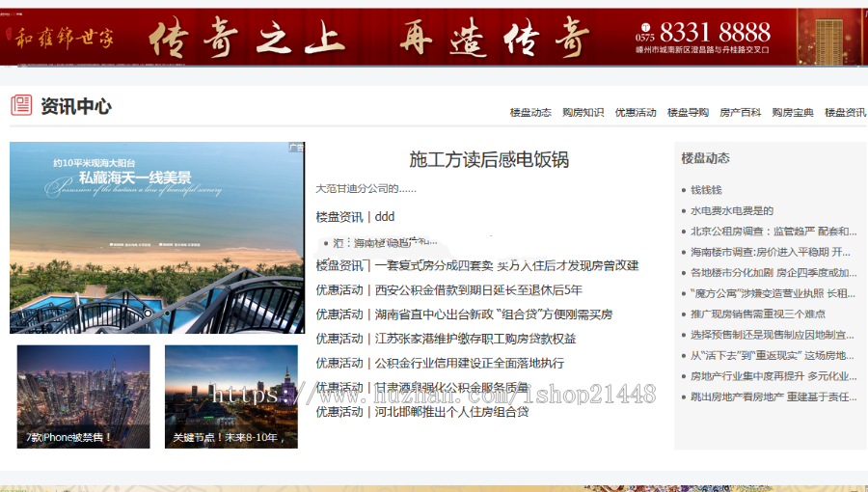The width and height of the screenshot is (868, 492).
Task: Open the 购房宝典 nav tab
Action: pyautogui.click(x=793, y=112)
